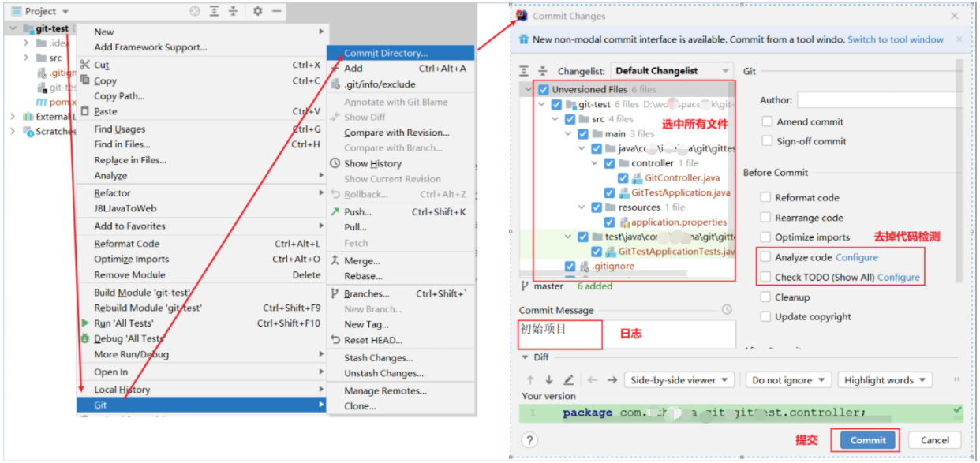The image size is (980, 463).
Task: Enable Analyze code checkbox
Action: tap(767, 257)
